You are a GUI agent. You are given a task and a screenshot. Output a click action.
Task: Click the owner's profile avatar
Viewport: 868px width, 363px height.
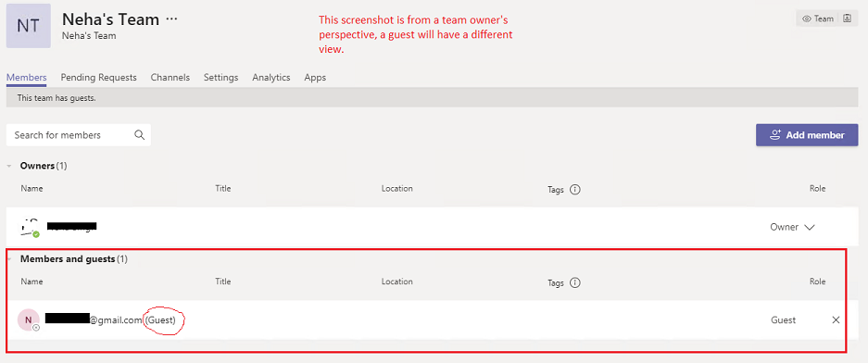pyautogui.click(x=30, y=227)
